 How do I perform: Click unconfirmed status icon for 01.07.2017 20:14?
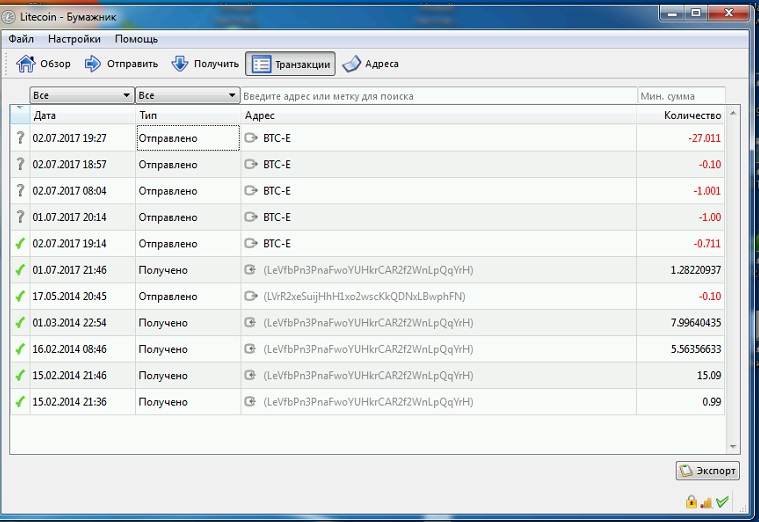(20, 217)
